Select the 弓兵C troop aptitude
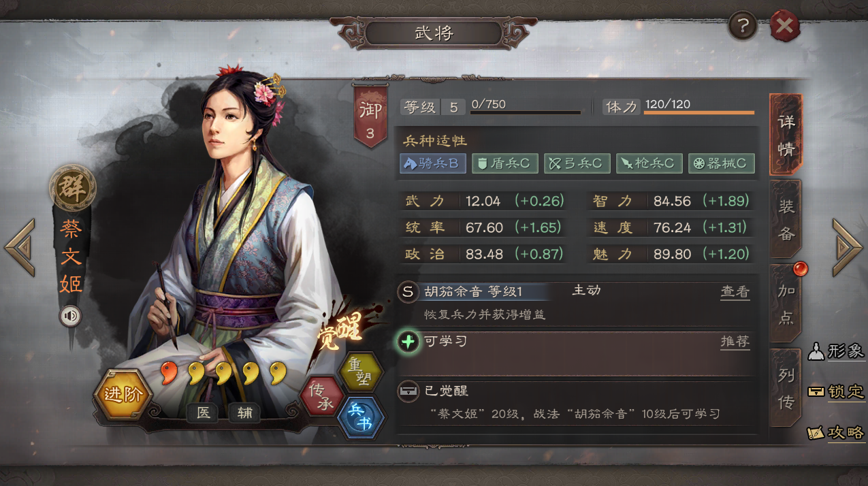This screenshot has width=868, height=486. point(577,163)
